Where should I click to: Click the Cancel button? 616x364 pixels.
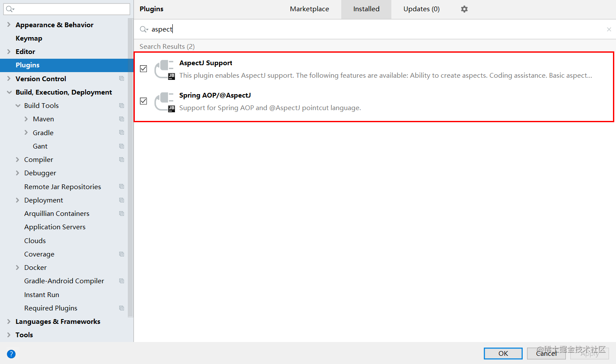click(546, 353)
